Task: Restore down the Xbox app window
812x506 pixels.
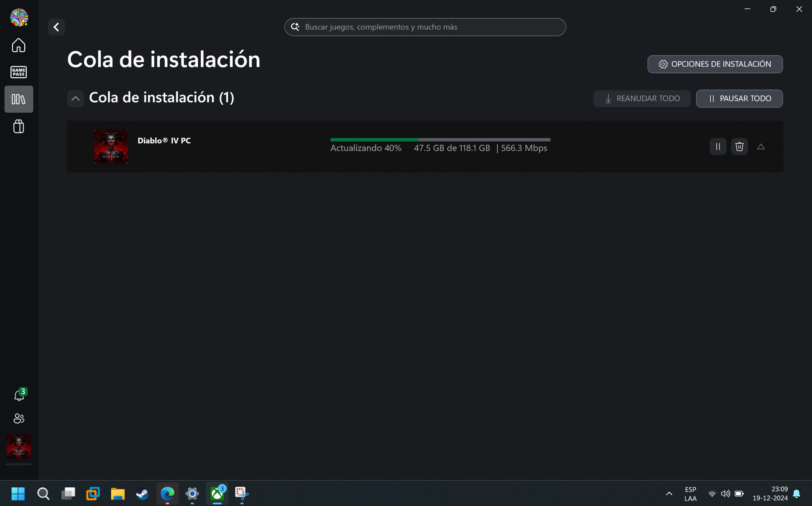Action: pyautogui.click(x=773, y=9)
